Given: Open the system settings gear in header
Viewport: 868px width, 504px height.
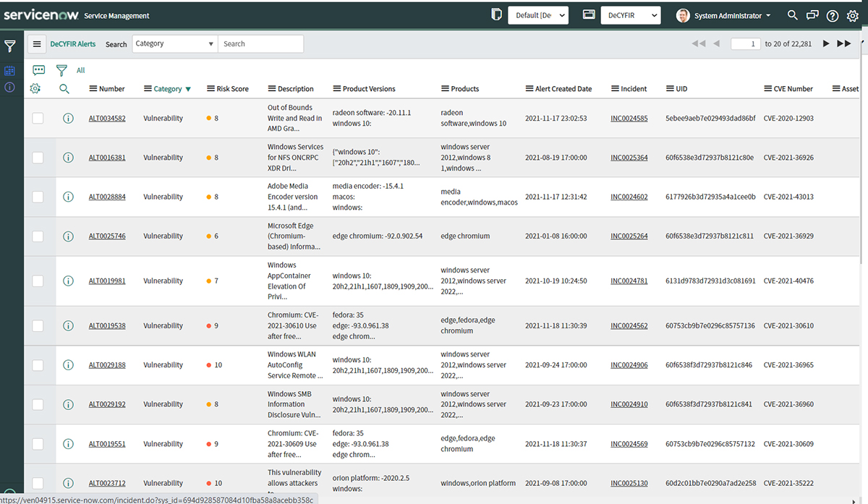Looking at the screenshot, I should (852, 16).
